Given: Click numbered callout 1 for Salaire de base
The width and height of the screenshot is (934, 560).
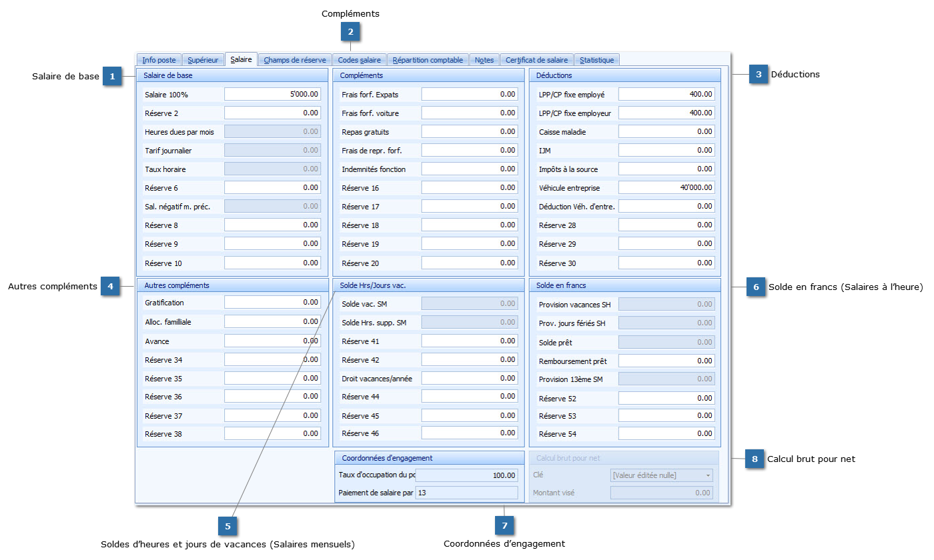Looking at the screenshot, I should [x=112, y=77].
